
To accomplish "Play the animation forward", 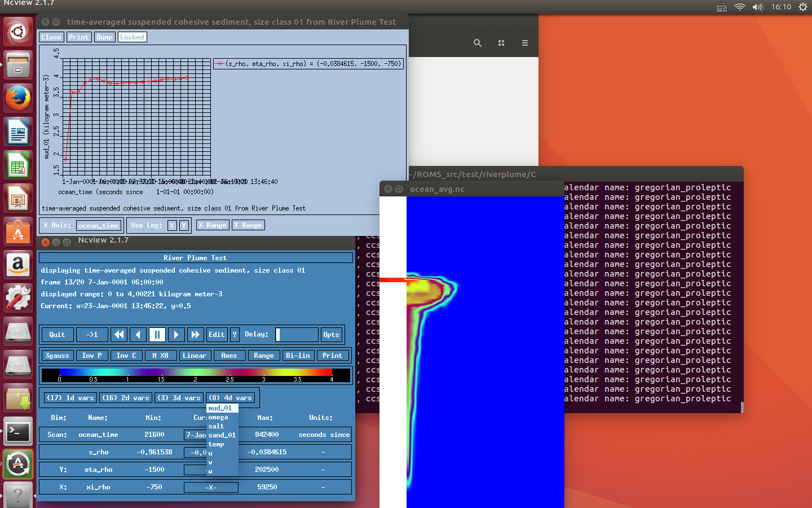I will click(176, 335).
